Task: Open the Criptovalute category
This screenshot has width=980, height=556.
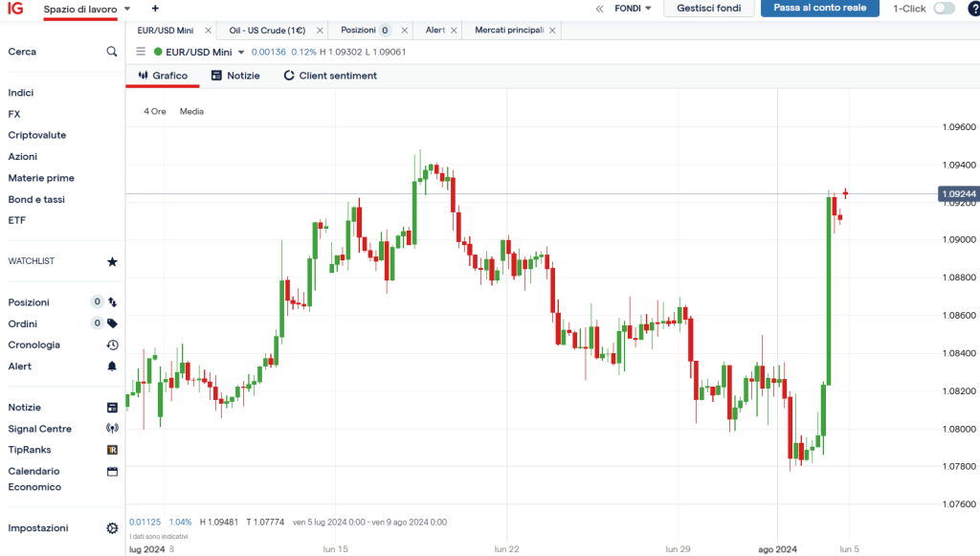Action: tap(37, 135)
